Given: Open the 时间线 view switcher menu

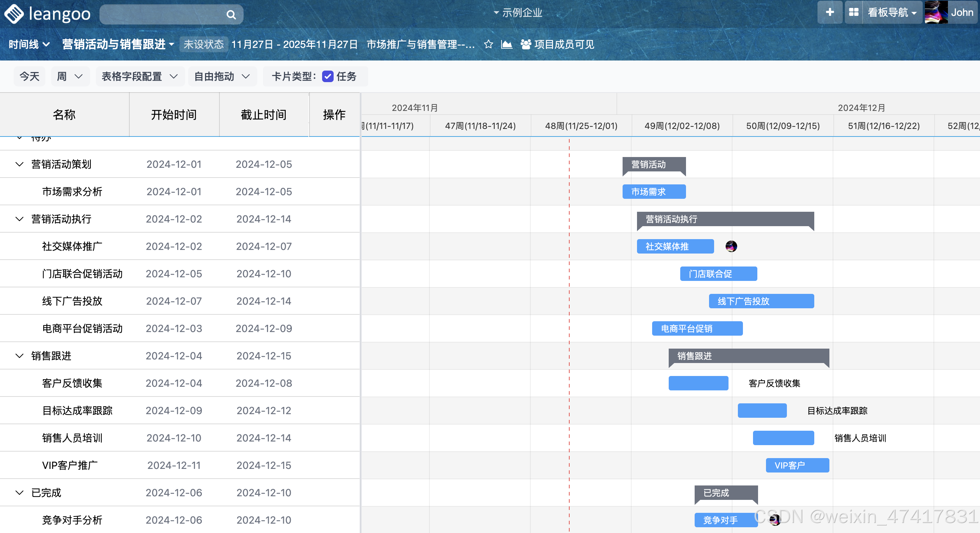Looking at the screenshot, I should [x=29, y=45].
